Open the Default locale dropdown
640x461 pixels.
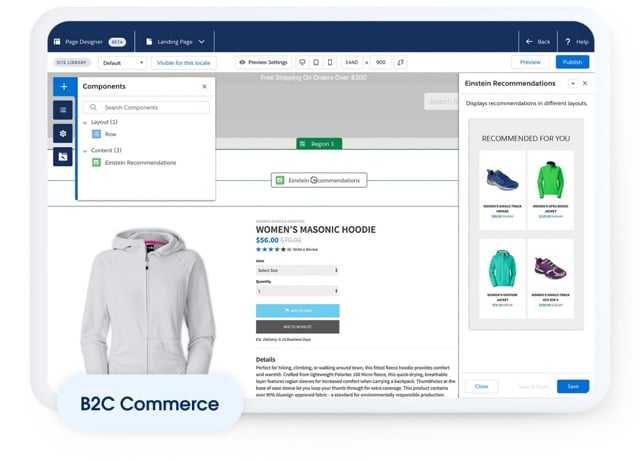click(123, 63)
